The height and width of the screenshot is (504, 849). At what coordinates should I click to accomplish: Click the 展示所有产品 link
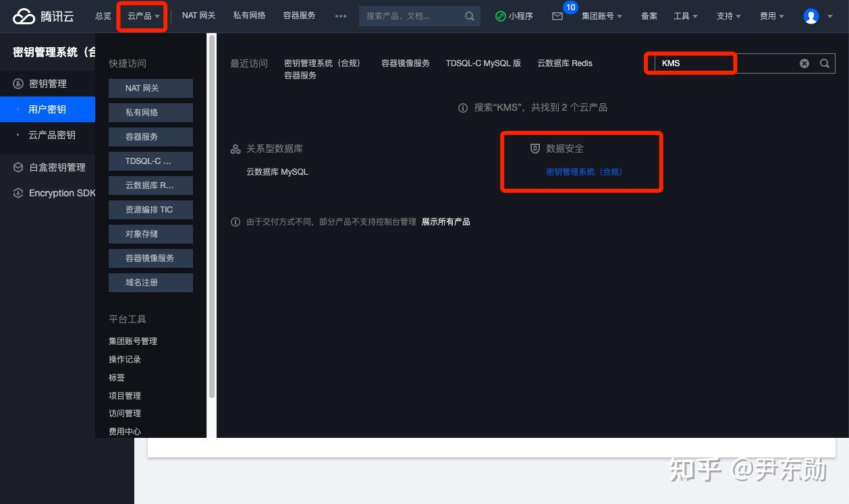click(445, 221)
